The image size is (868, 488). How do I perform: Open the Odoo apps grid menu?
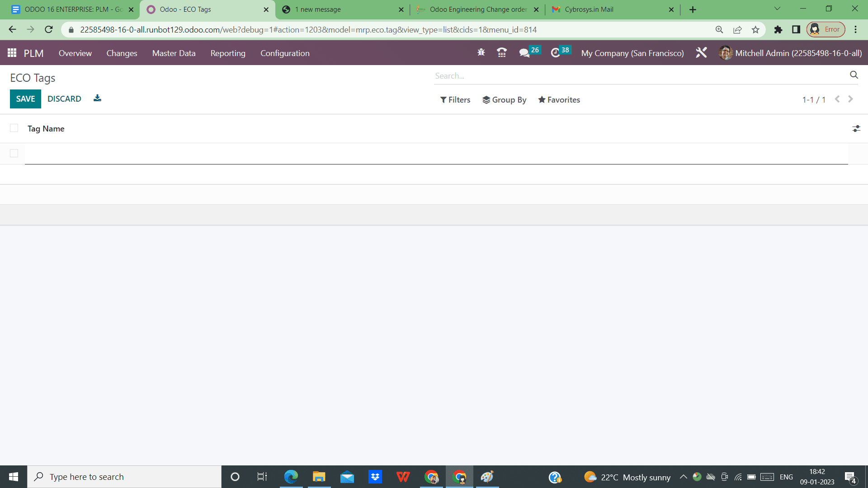click(x=12, y=53)
